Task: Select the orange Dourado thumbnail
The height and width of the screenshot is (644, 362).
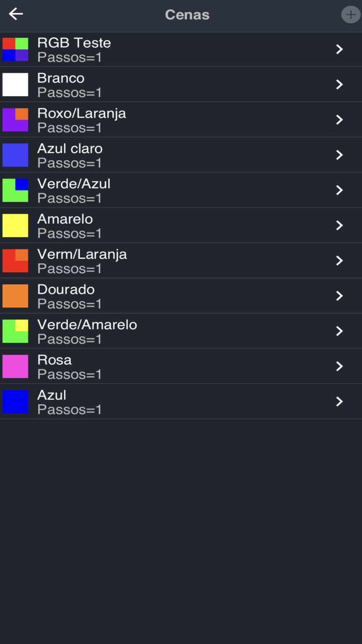Action: coord(15,296)
